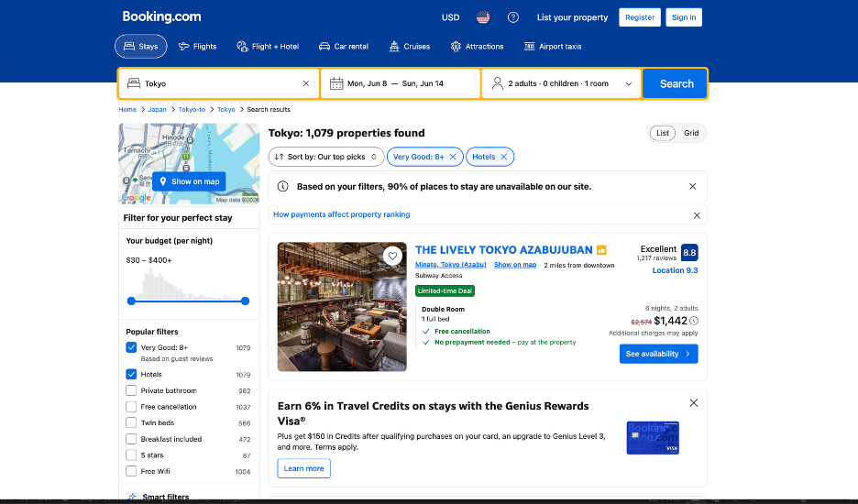This screenshot has width=858, height=504.
Task: Click the maximum budget slider handle
Action: pos(245,301)
